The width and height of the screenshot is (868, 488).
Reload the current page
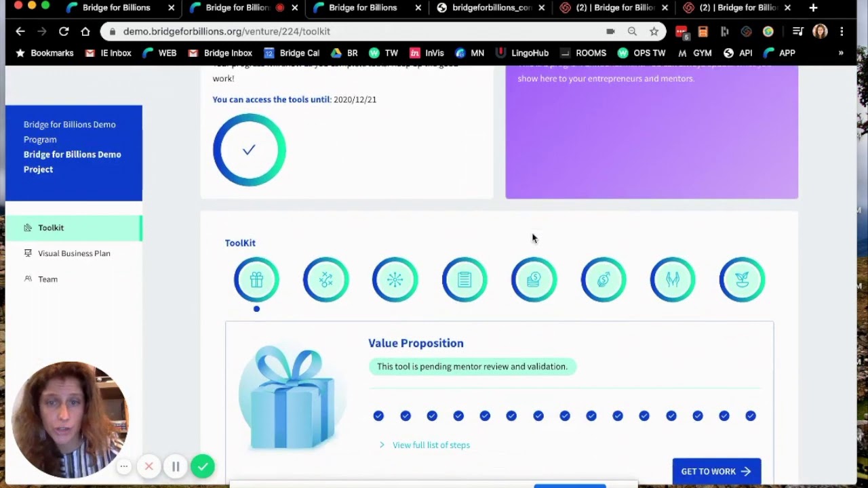[64, 31]
